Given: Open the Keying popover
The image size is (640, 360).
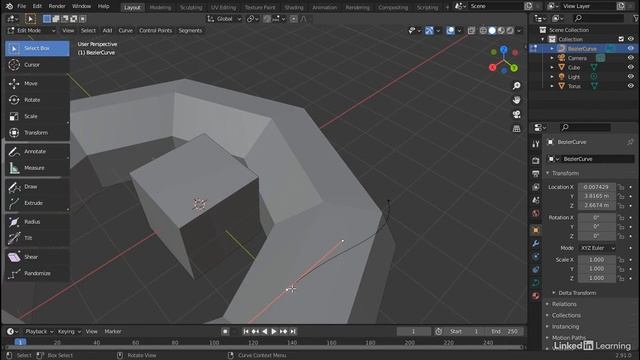Looking at the screenshot, I should 69,331.
